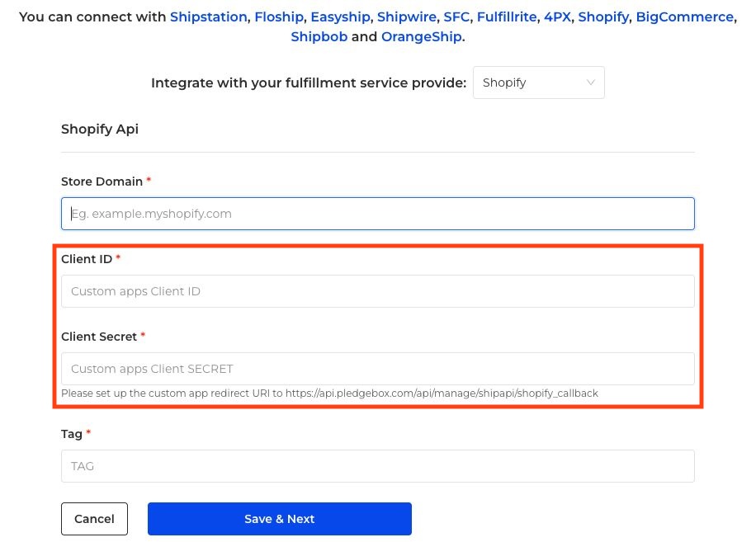Screen dimensions: 756x542
Task: Click the 'Integrate with your fulfillment service provide:' label
Action: coord(309,82)
